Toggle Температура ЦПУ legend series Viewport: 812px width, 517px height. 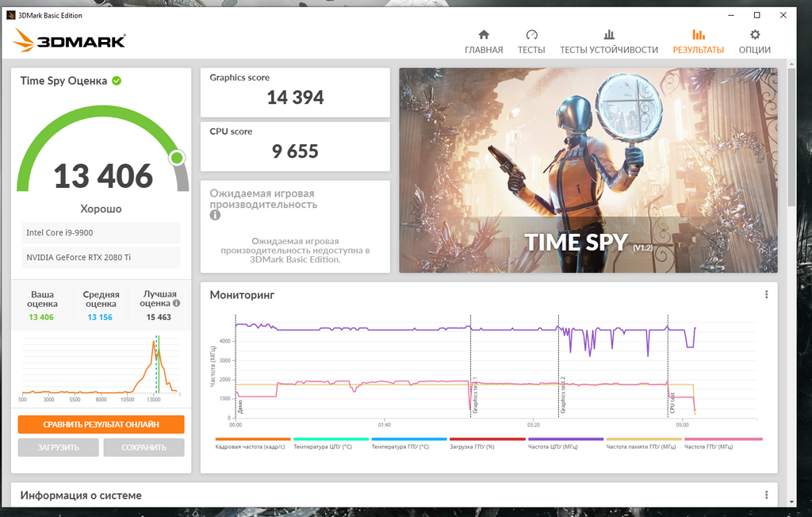(x=331, y=444)
